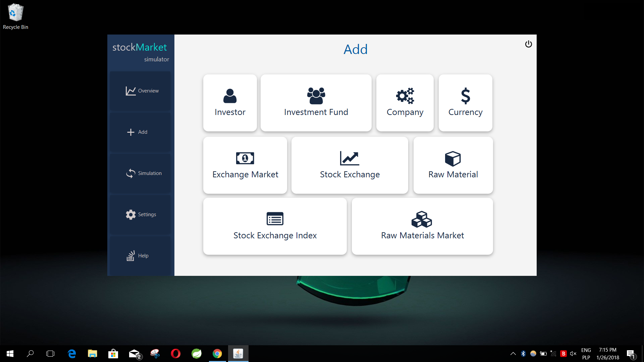Open the Windows Start menu
Image resolution: width=644 pixels, height=362 pixels.
pyautogui.click(x=10, y=354)
